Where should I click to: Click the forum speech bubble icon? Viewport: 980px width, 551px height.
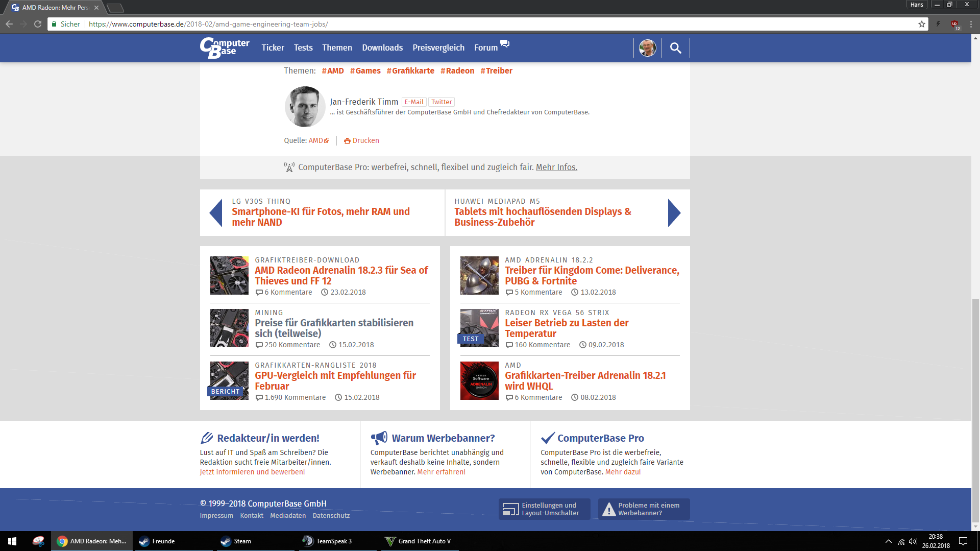tap(505, 43)
